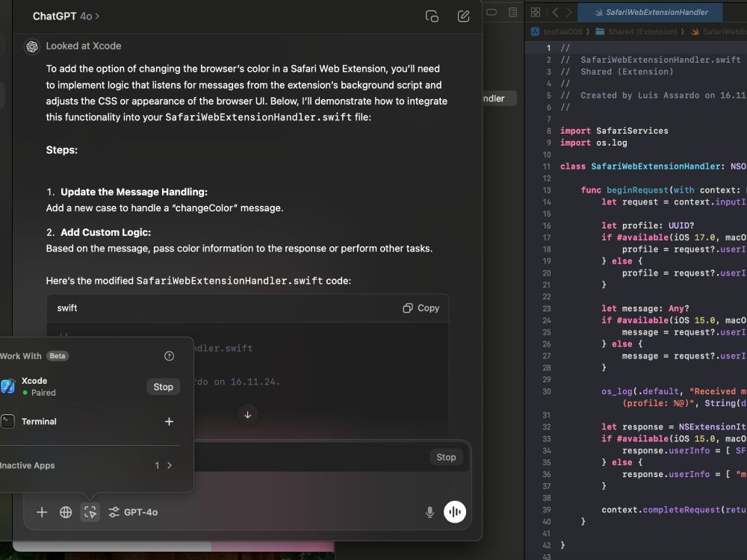Viewport: 747px width, 560px height.
Task: Click the Xcode app icon in Work With
Action: [x=8, y=386]
